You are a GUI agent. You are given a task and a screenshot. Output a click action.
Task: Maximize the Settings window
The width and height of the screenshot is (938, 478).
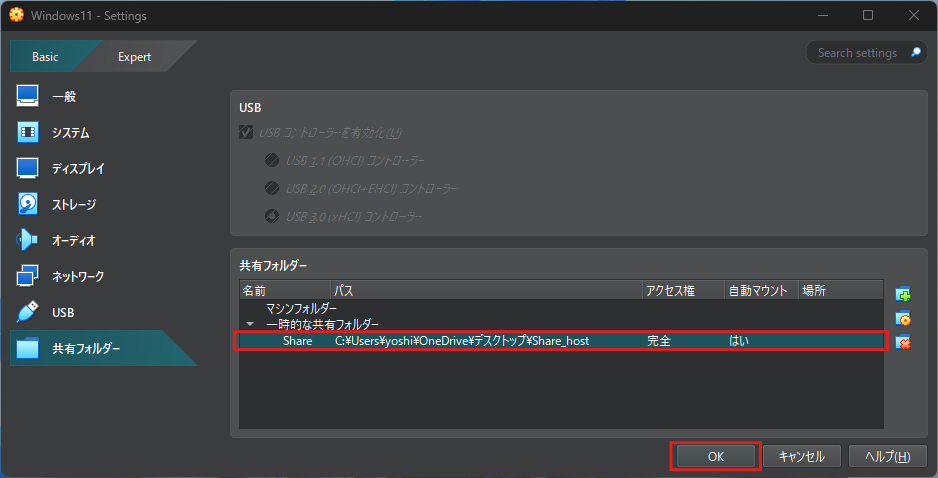pyautogui.click(x=868, y=15)
